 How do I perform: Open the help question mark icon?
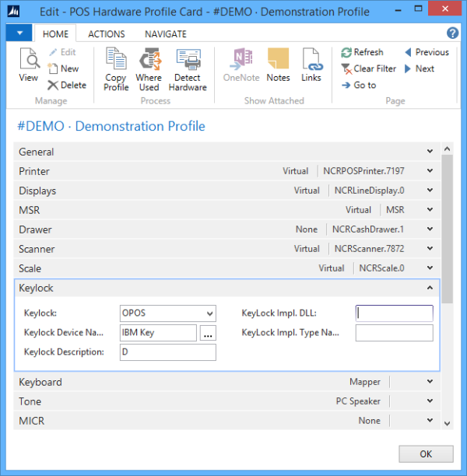(452, 33)
